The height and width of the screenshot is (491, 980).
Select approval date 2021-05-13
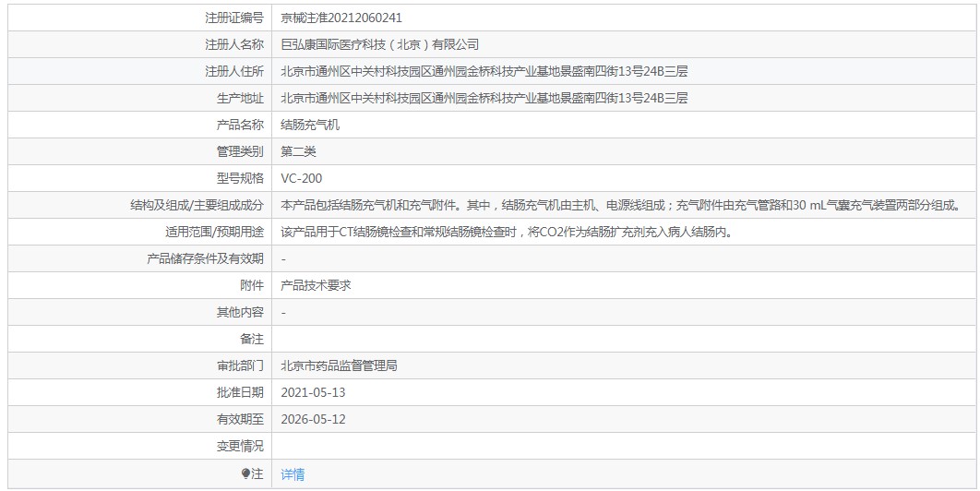313,393
